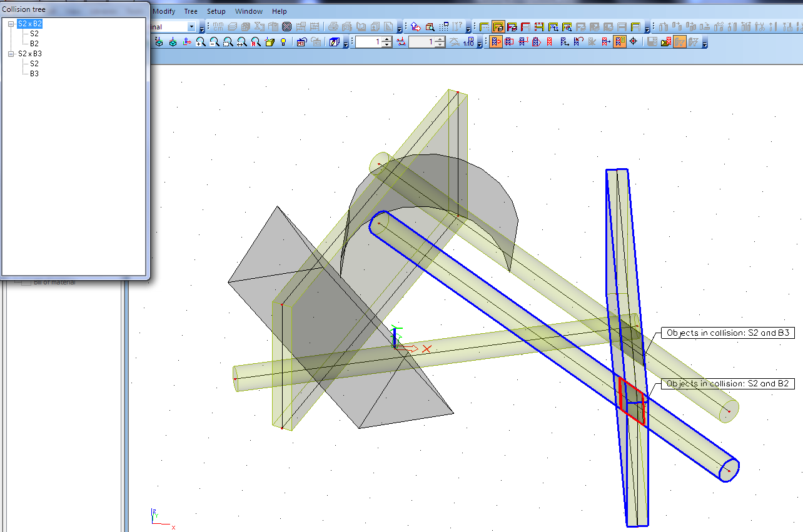Click zoom extents magnifier with arrows
This screenshot has width=803, height=532.
tap(242, 42)
